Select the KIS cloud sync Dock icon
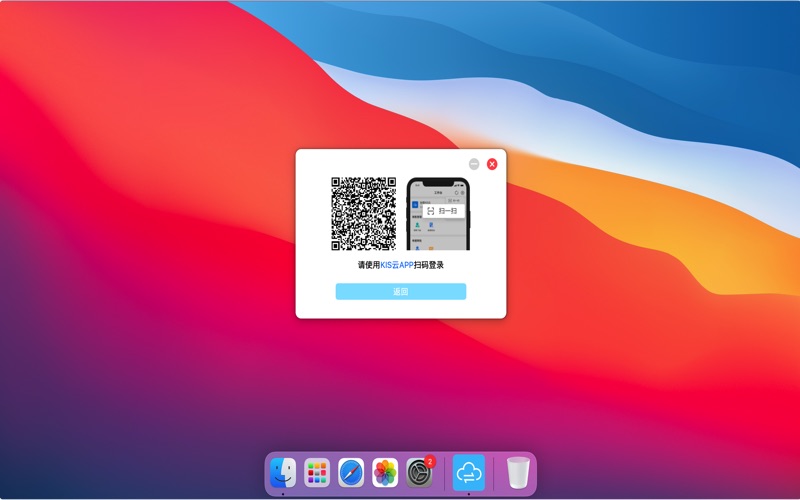 click(468, 472)
